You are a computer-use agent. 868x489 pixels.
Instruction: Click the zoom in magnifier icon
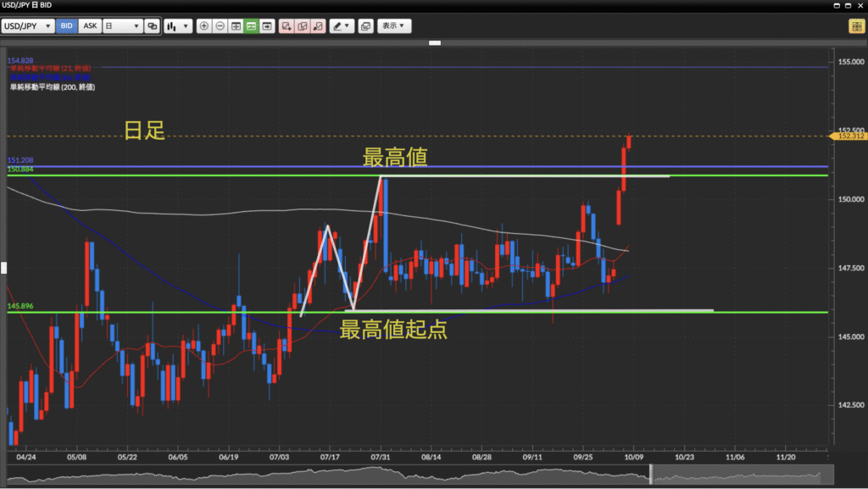coord(203,26)
